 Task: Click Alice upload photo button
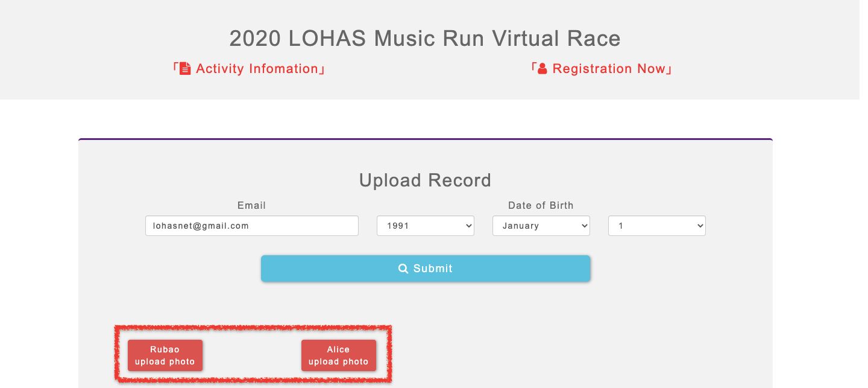(x=339, y=355)
